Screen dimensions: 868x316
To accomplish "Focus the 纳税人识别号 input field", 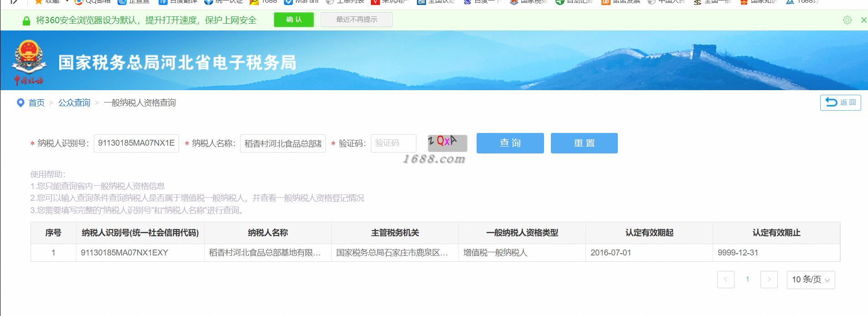I will point(136,143).
